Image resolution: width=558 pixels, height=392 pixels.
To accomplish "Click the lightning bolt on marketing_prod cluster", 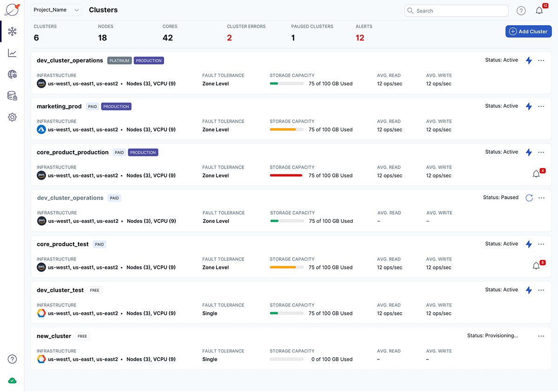I will coord(529,106).
